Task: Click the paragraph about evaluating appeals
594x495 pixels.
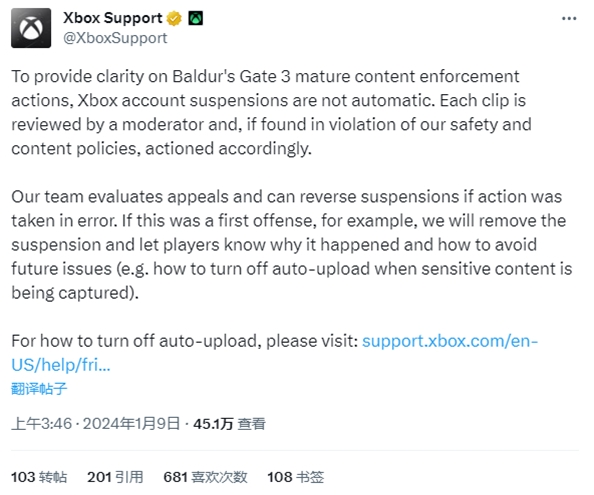Action: pos(292,245)
